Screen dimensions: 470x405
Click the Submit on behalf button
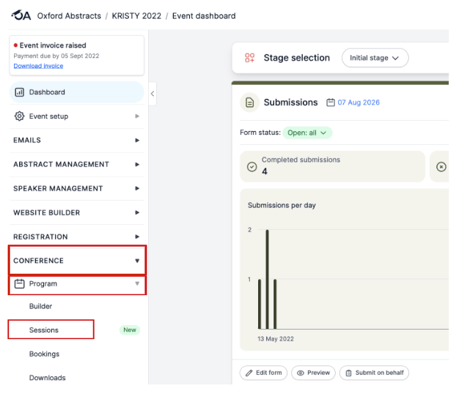point(374,373)
